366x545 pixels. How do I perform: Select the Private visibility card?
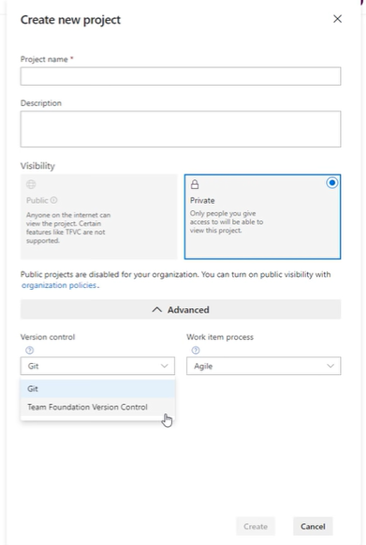(262, 217)
